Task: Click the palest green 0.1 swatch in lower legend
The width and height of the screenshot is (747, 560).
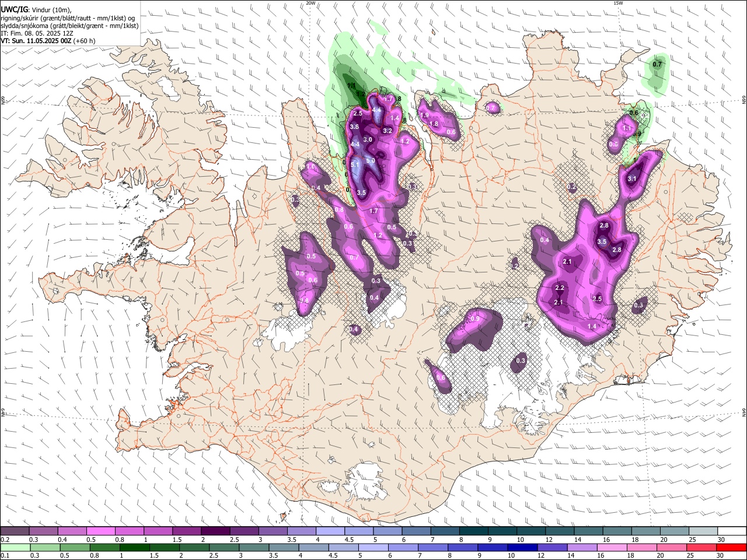Action: click(15, 547)
